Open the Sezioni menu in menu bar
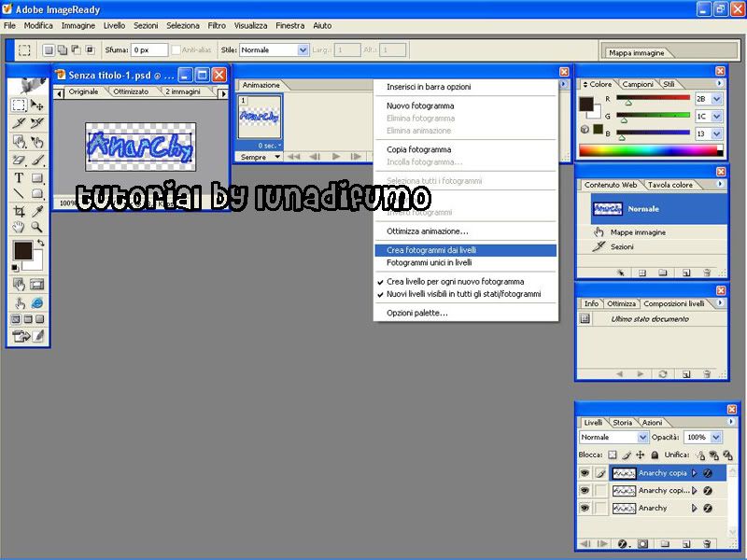 pyautogui.click(x=146, y=26)
